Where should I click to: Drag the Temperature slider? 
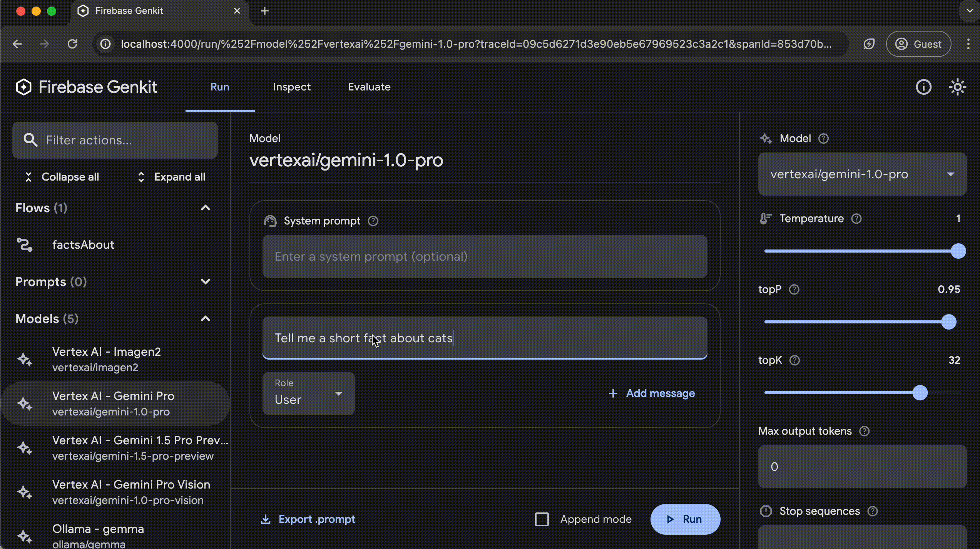[x=957, y=251]
